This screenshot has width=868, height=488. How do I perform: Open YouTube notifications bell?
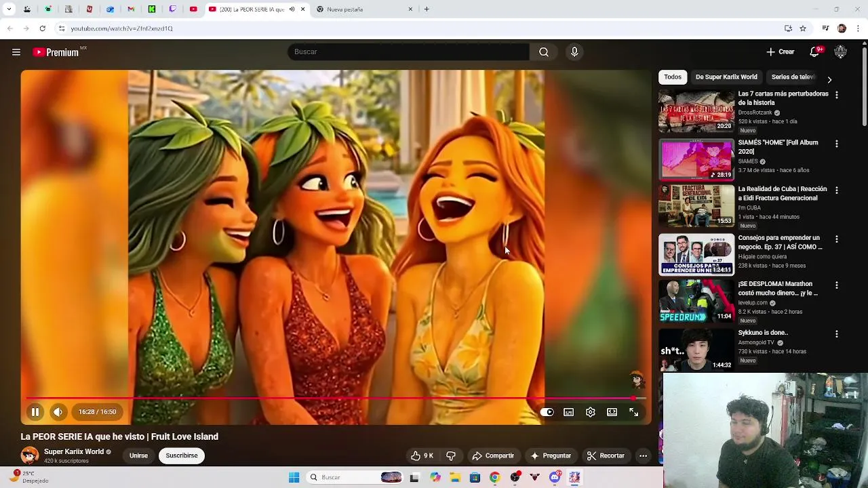[x=815, y=52]
